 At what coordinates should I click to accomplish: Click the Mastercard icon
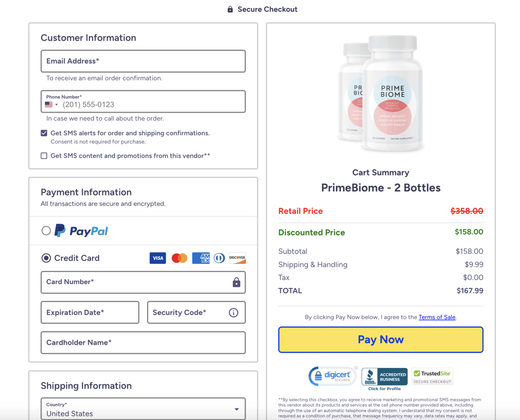[179, 258]
